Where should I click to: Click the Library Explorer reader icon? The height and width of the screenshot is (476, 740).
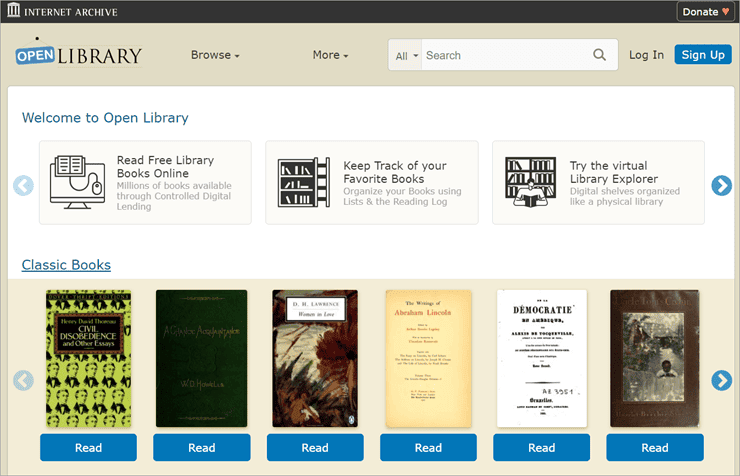(530, 182)
